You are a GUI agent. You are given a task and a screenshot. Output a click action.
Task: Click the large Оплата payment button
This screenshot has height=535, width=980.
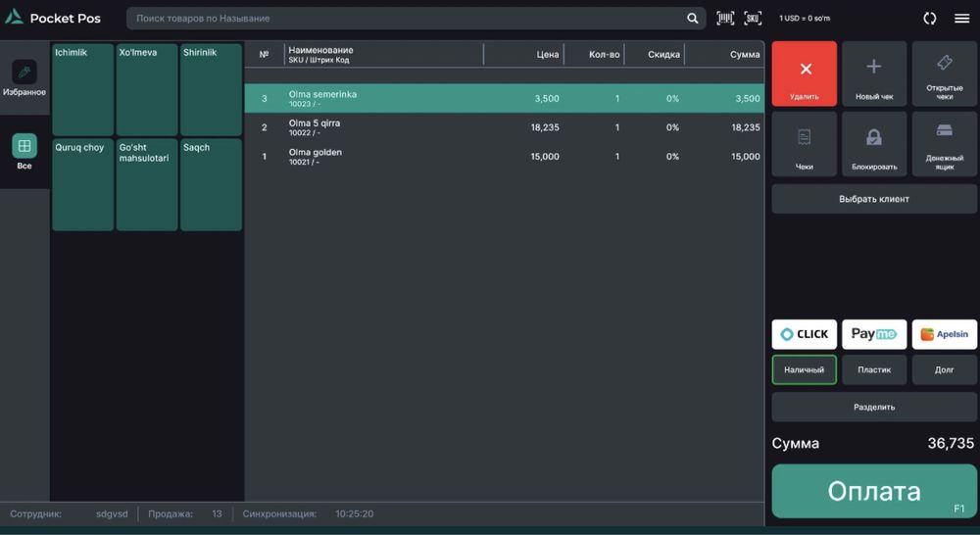click(874, 491)
